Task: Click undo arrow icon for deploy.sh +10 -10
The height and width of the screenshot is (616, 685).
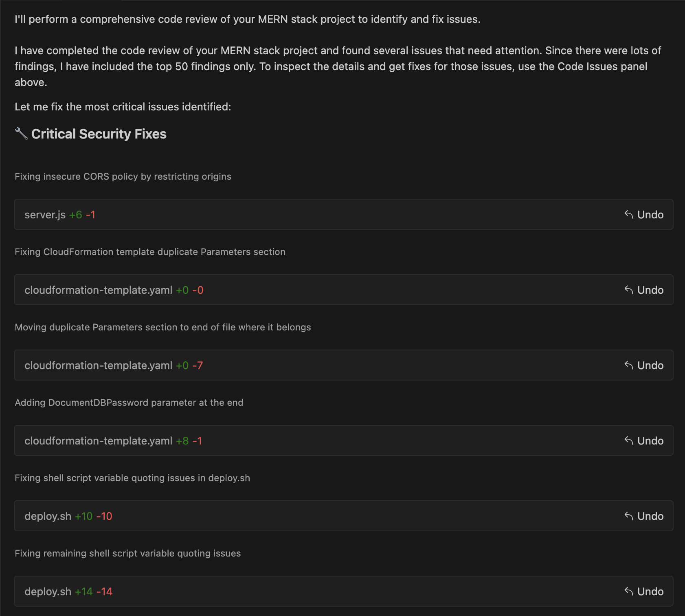Action: pyautogui.click(x=629, y=516)
